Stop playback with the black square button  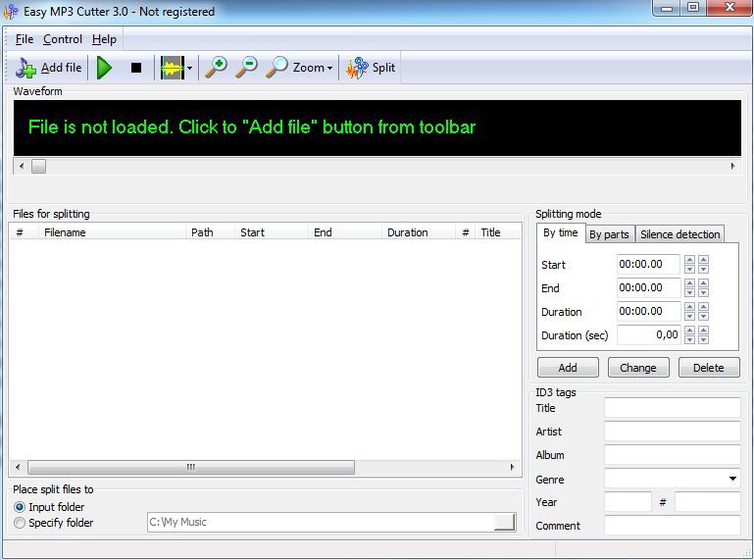click(x=136, y=68)
